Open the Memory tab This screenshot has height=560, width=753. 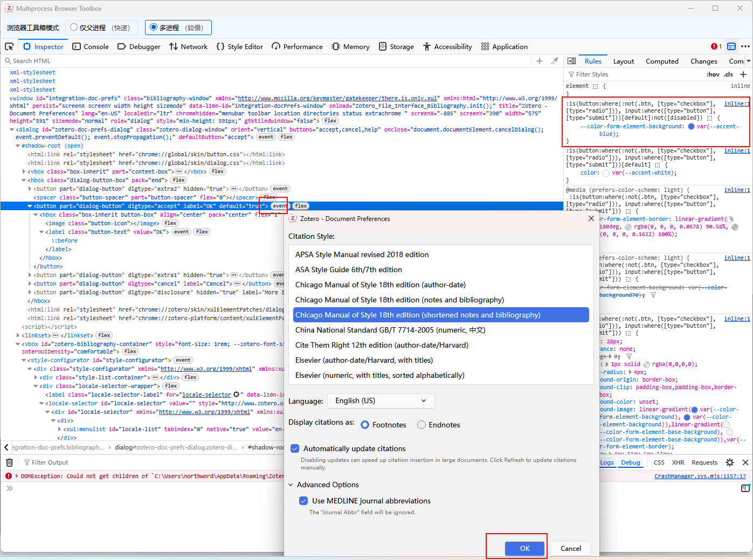click(x=351, y=47)
